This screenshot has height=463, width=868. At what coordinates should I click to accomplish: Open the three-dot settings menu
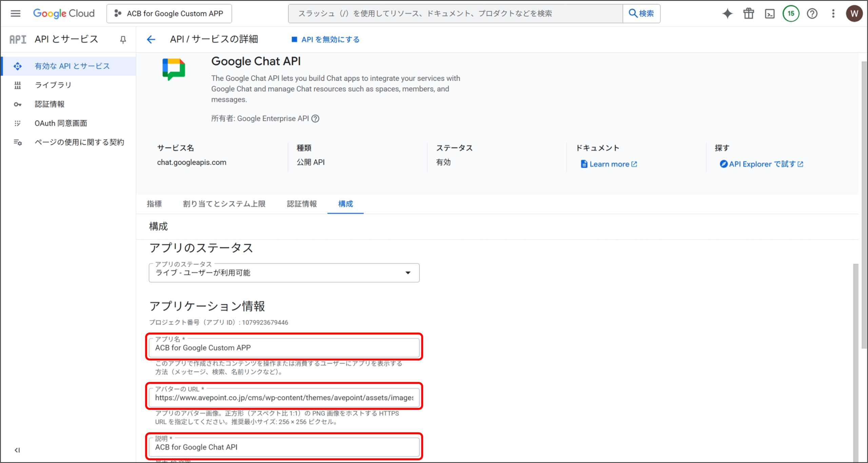(833, 14)
